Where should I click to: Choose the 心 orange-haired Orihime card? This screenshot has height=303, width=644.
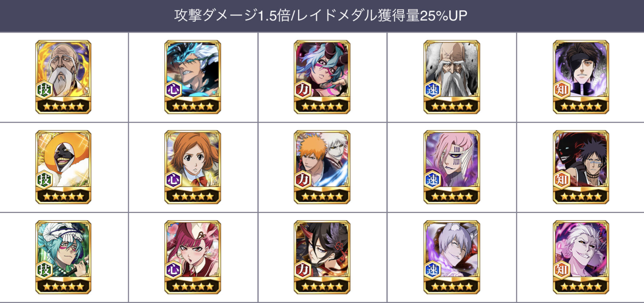(193, 167)
